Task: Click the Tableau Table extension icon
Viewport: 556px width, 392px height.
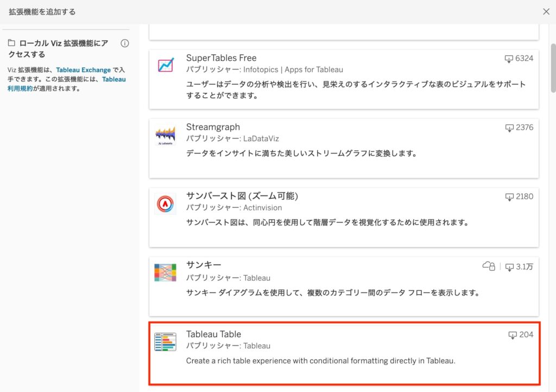Action: coord(165,342)
